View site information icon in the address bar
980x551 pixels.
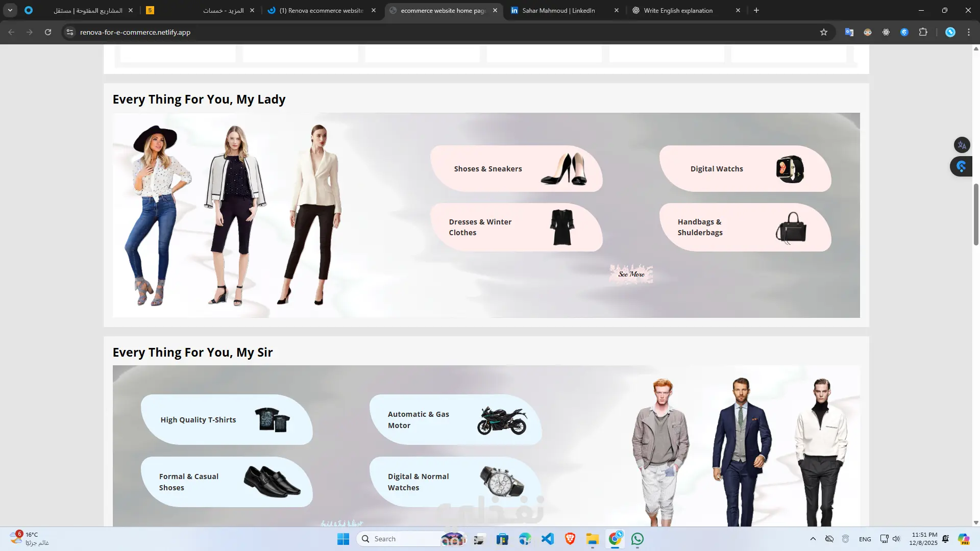pyautogui.click(x=70, y=32)
